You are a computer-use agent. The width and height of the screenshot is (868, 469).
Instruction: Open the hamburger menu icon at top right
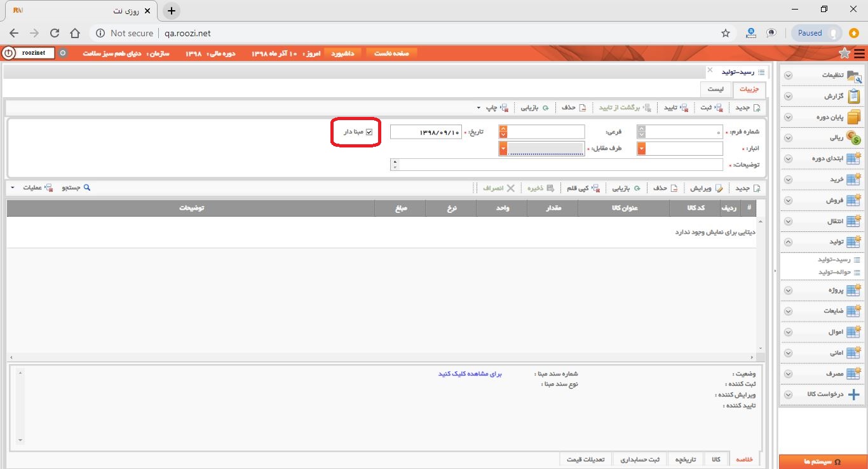pos(859,53)
